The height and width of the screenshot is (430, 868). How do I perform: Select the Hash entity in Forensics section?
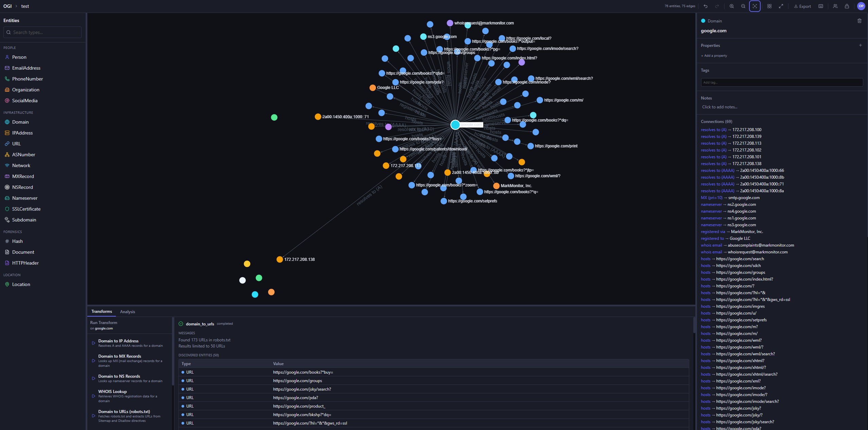point(17,241)
